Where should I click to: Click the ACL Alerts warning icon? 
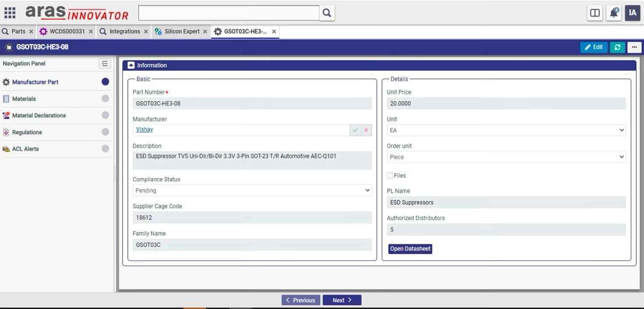(x=6, y=149)
